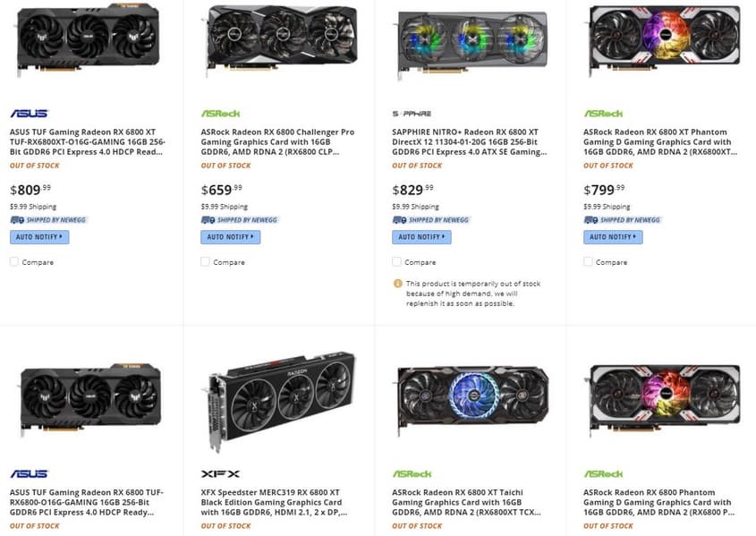756x536 pixels.
Task: Select Compare box for ASRock Phantom Gaming D XT
Action: coord(589,262)
